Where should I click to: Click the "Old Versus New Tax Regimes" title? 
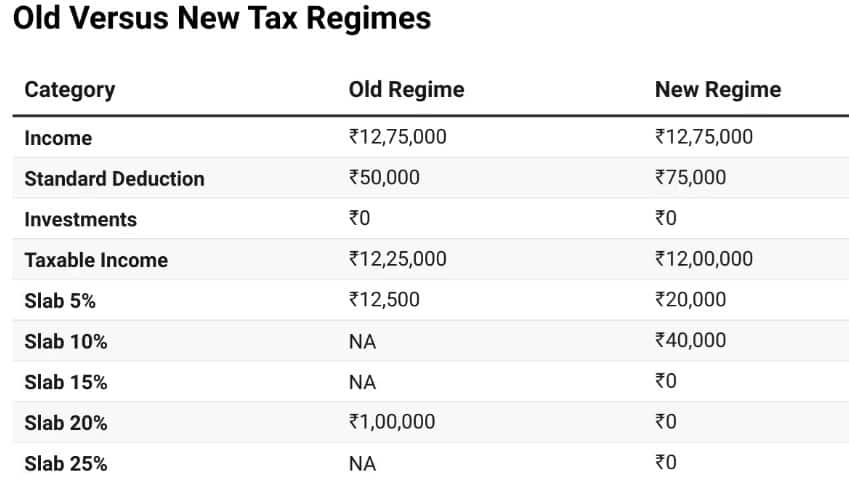click(x=222, y=20)
